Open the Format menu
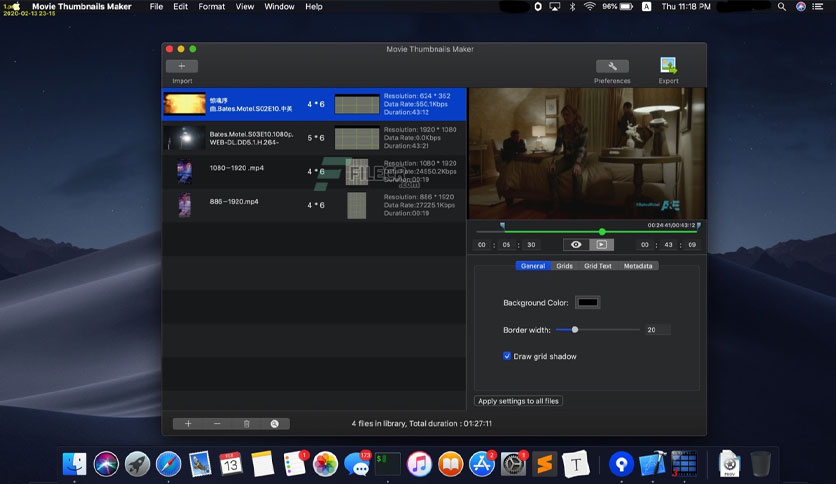 (212, 6)
